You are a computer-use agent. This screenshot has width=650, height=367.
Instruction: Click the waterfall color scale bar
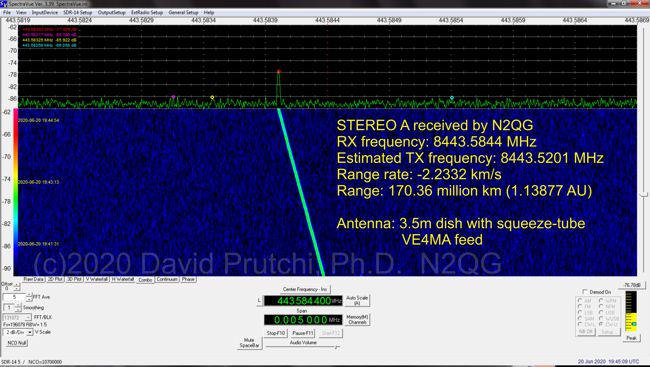tap(16, 192)
